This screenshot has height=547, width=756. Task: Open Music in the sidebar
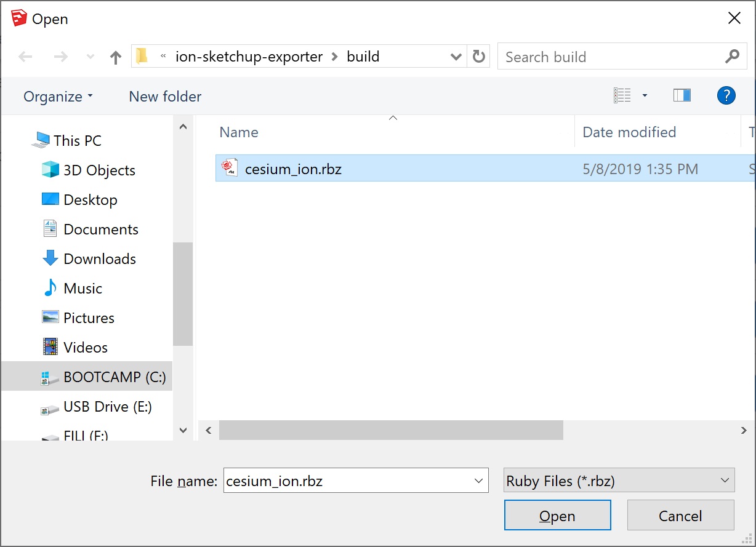pyautogui.click(x=82, y=288)
